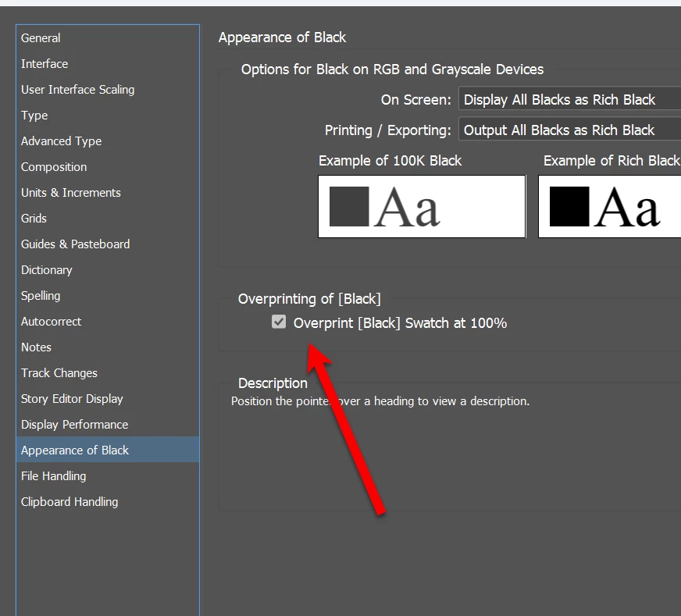Select the Interface category
681x616 pixels.
pyautogui.click(x=108, y=64)
